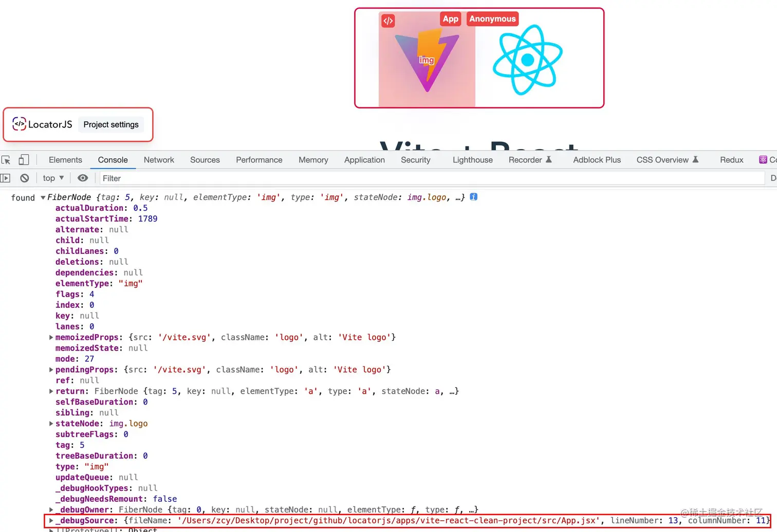The width and height of the screenshot is (777, 532).
Task: Click the sibling: null line
Action: (87, 413)
